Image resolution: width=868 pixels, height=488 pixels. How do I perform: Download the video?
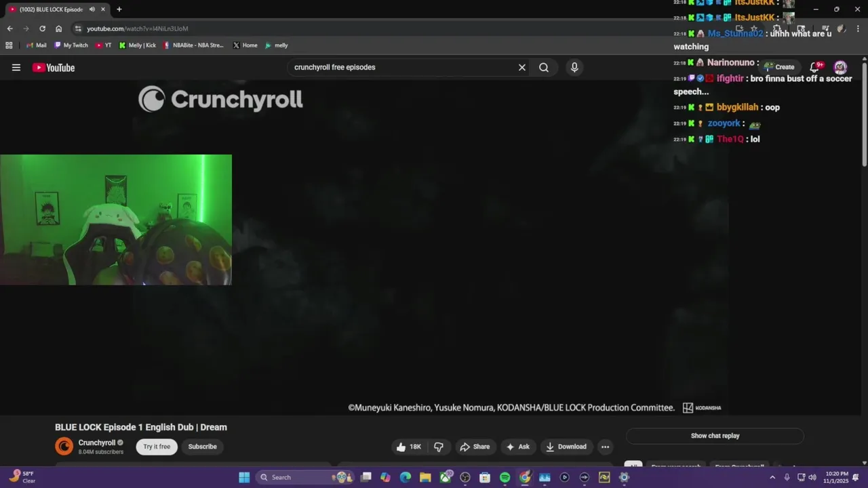click(566, 447)
